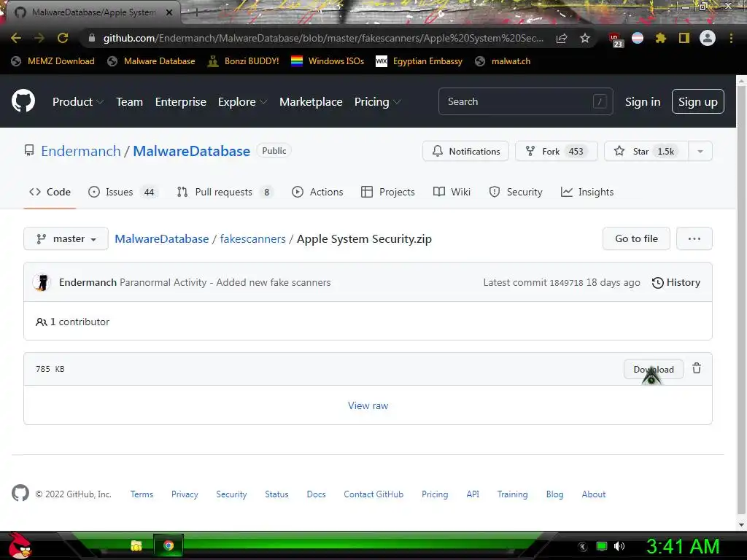The width and height of the screenshot is (747, 560).
Task: Switch to the Projects tab
Action: (388, 192)
